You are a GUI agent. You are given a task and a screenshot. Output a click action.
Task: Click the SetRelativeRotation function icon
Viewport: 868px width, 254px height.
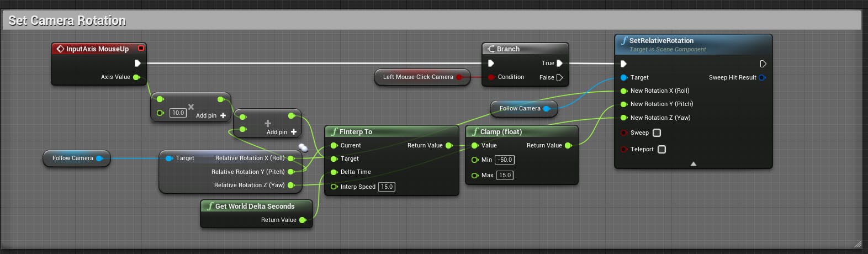[x=624, y=40]
